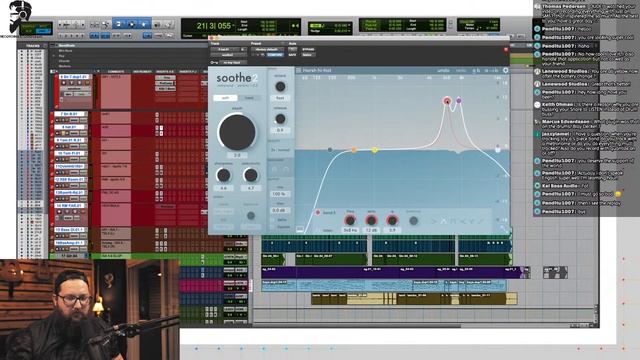Select the purple audio clip in timeline
Viewport: 640px width, 360px height.
392,272
